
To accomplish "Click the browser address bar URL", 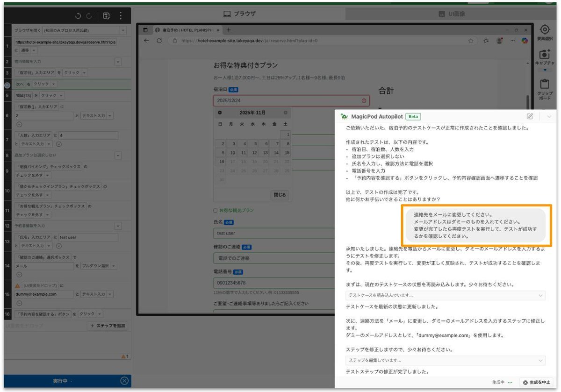I will pos(250,41).
